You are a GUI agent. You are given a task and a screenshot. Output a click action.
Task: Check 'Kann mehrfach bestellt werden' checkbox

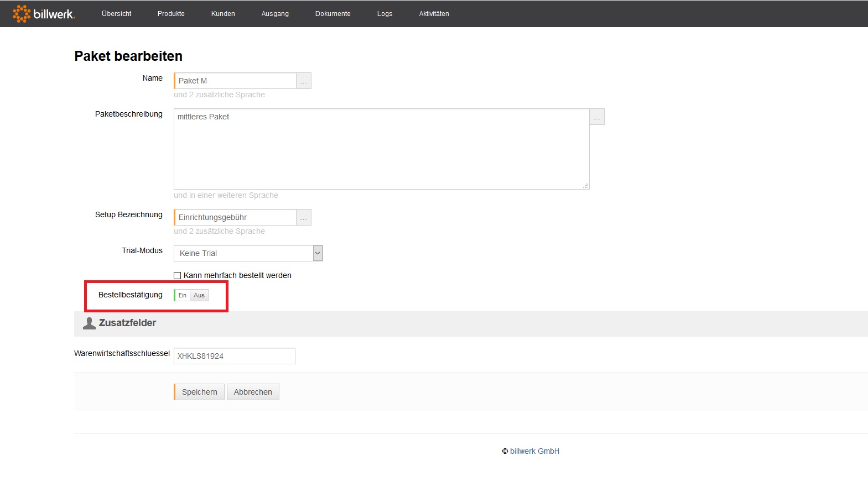point(178,275)
